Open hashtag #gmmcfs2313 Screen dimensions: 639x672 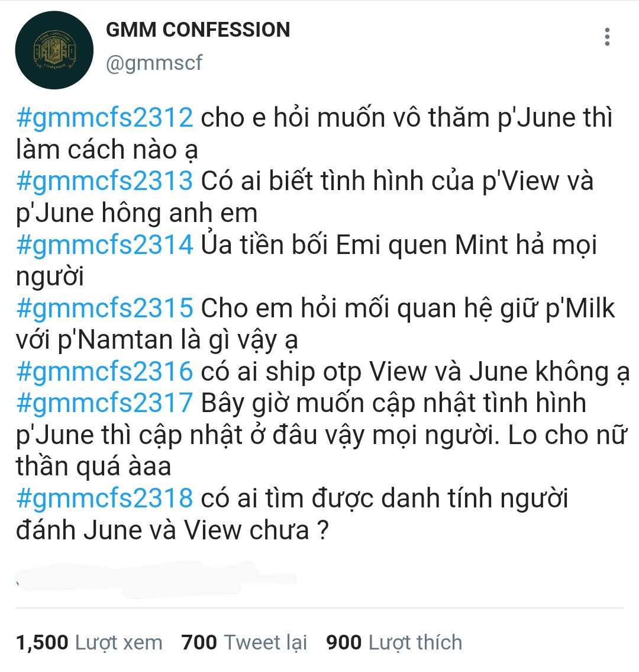[105, 181]
